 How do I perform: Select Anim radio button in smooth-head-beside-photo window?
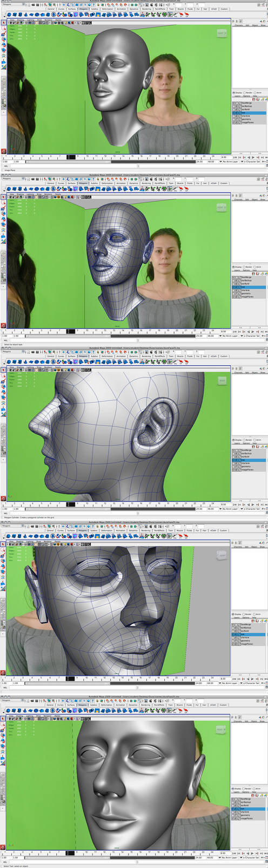tap(255, 93)
